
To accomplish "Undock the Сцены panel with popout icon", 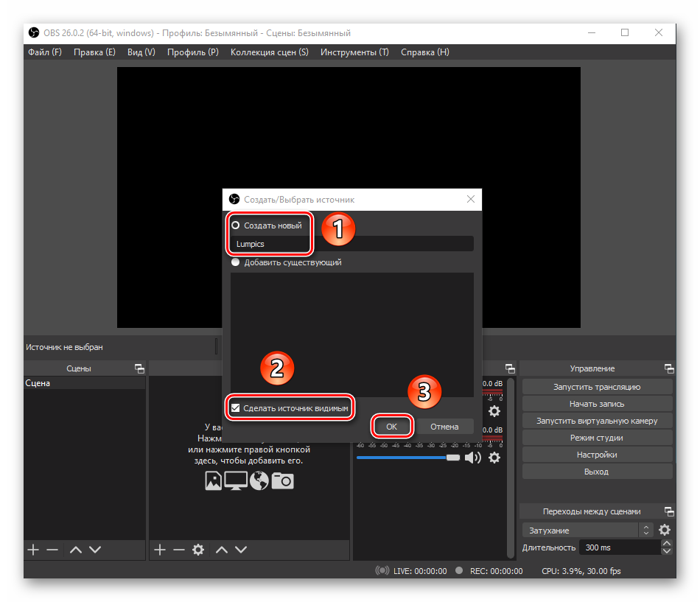I will (x=139, y=368).
